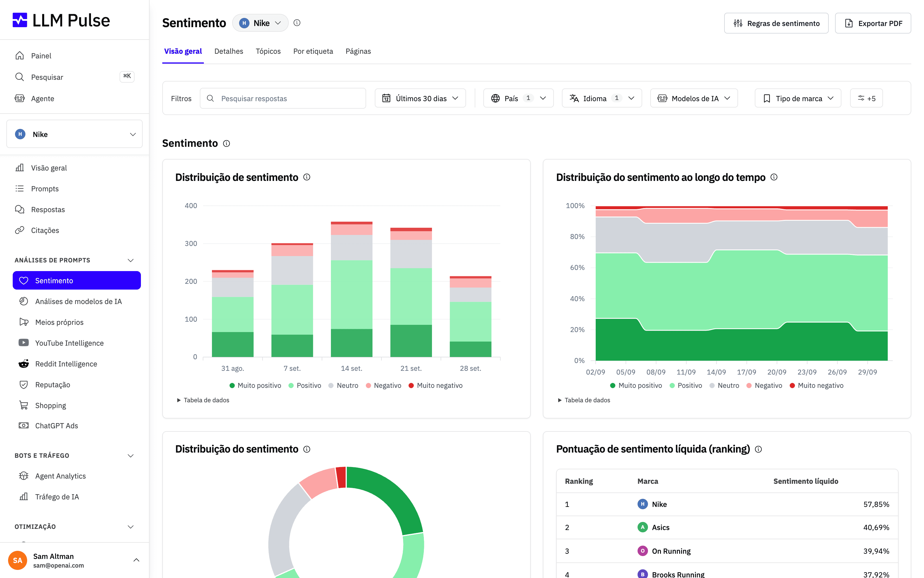Click the 14 set. bar in chart

click(x=351, y=289)
